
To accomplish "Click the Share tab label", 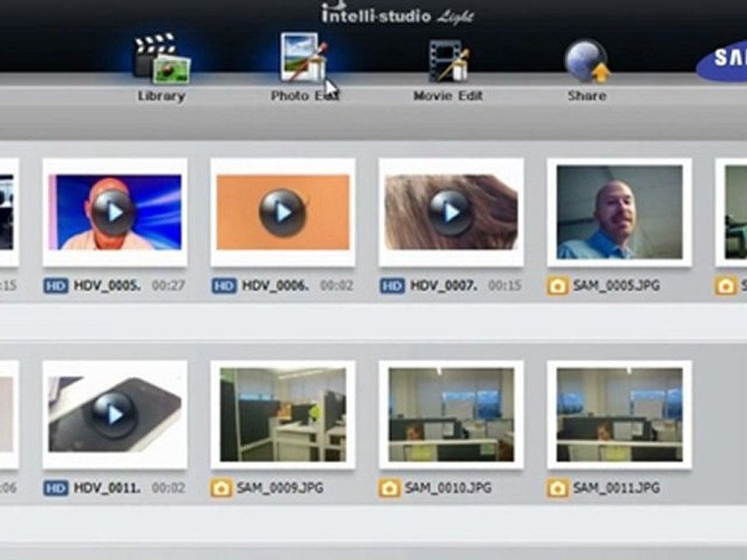I will click(587, 96).
